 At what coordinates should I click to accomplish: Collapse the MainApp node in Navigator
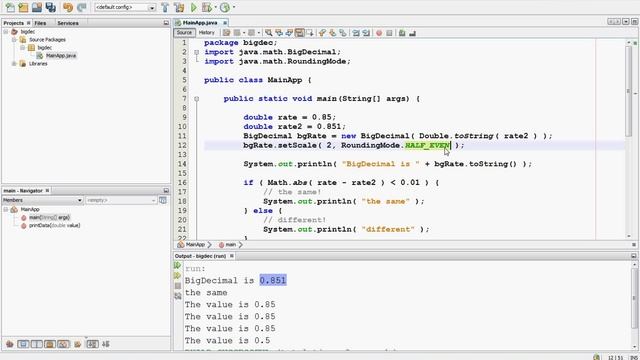pyautogui.click(x=6, y=209)
